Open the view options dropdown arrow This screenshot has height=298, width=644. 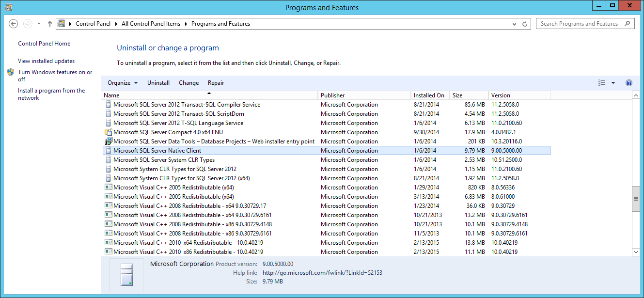coord(613,83)
